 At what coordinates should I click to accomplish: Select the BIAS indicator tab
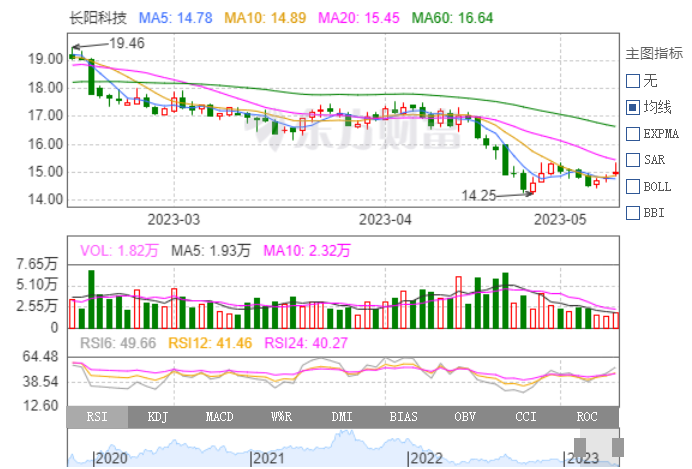tap(404, 417)
